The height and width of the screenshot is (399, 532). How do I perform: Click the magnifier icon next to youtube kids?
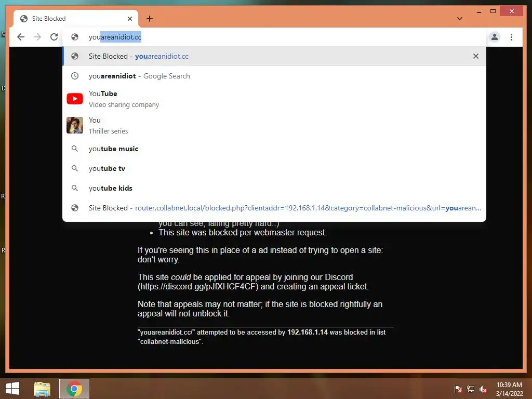75,188
